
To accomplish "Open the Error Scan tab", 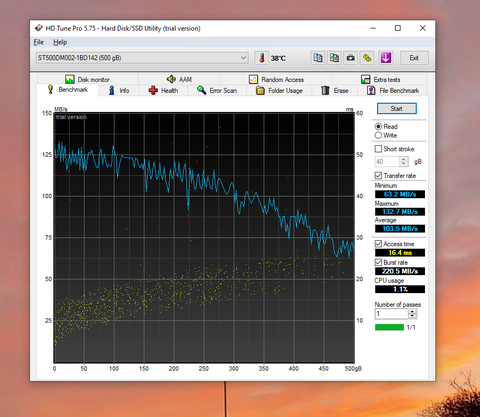I will pos(217,90).
